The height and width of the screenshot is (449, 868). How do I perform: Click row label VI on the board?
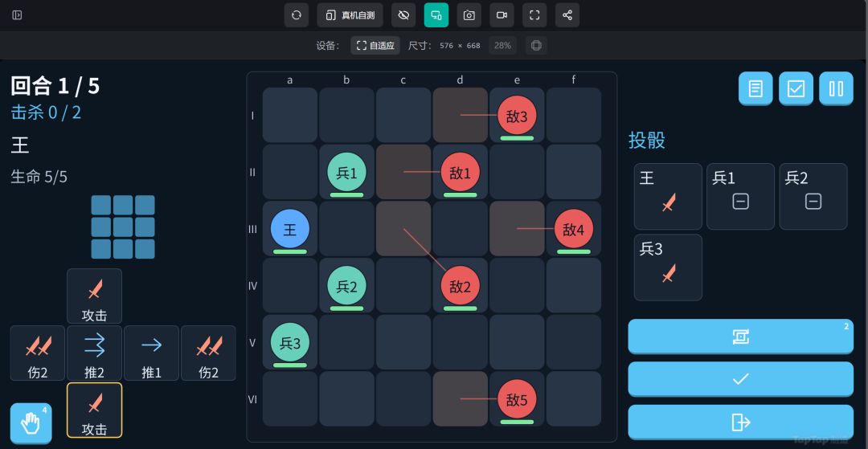coord(252,399)
